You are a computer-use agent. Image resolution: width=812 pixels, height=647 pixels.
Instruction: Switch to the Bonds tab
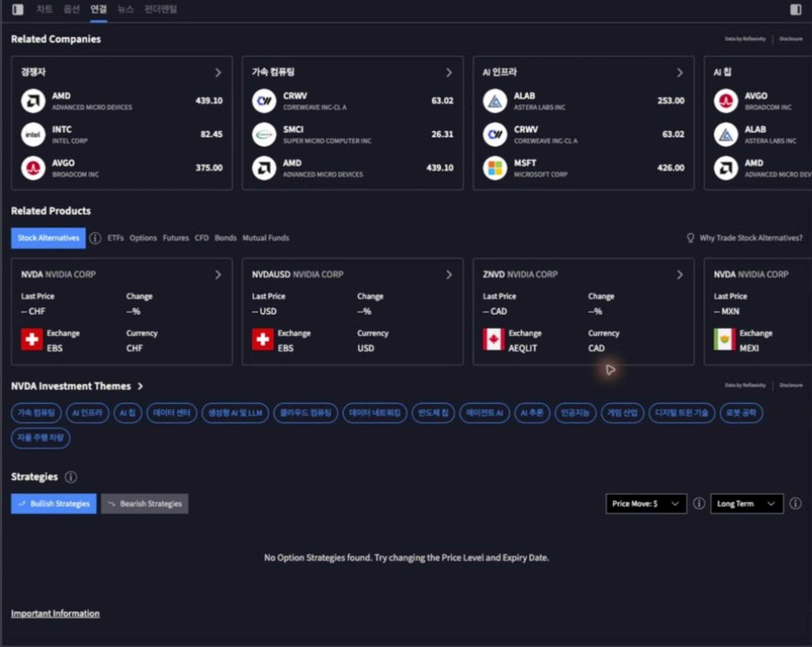226,238
